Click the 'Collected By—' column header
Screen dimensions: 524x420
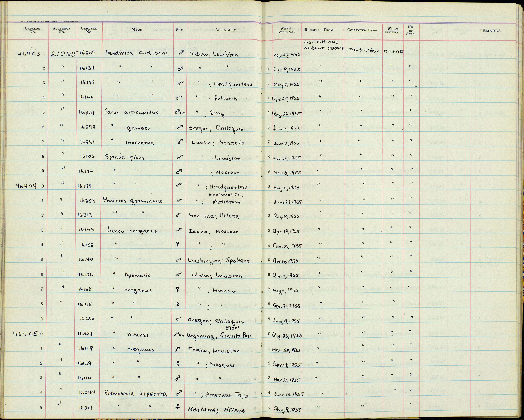[362, 30]
